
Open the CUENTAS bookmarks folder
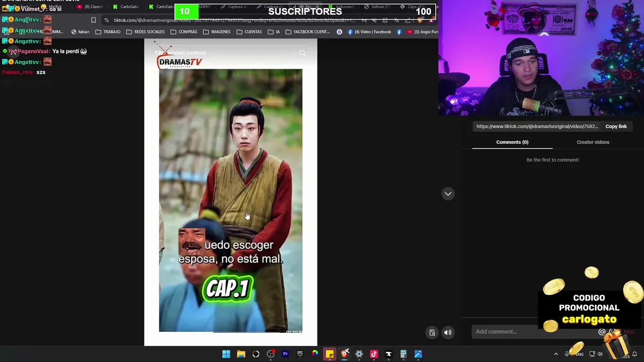249,32
